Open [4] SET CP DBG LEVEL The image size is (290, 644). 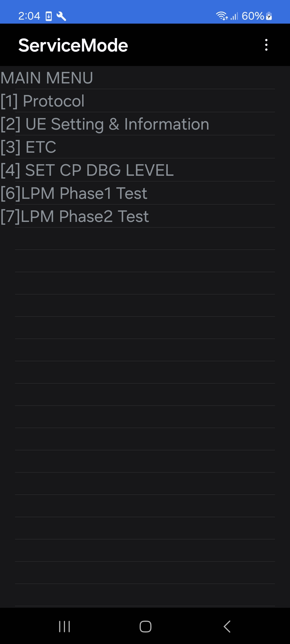click(x=145, y=170)
